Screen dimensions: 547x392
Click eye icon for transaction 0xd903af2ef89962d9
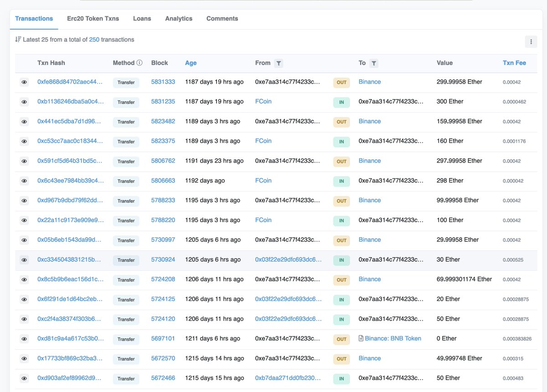(x=24, y=378)
